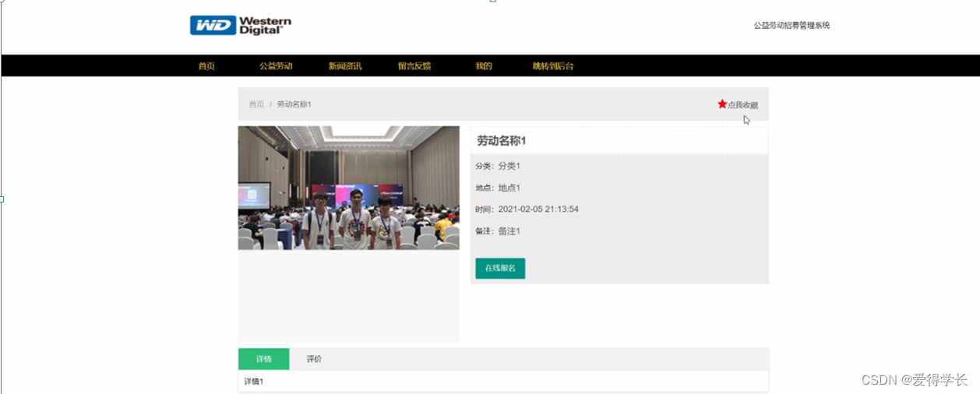Click the red star favorite icon
Screen dimensions: 980x394
(x=722, y=104)
